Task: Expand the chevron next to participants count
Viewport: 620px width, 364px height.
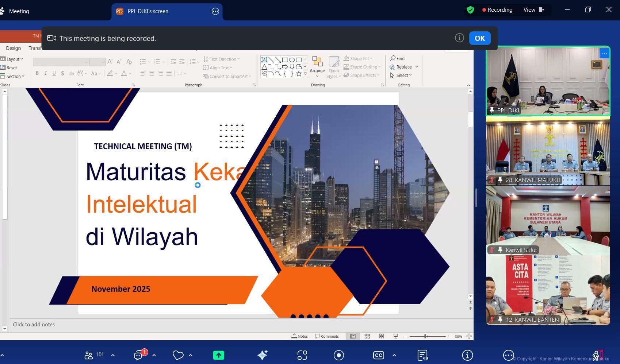Action: click(113, 355)
